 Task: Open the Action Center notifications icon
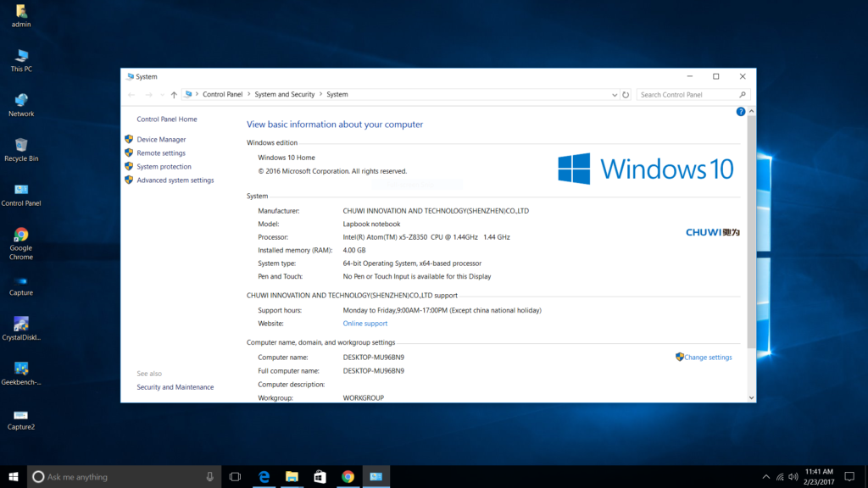point(849,476)
